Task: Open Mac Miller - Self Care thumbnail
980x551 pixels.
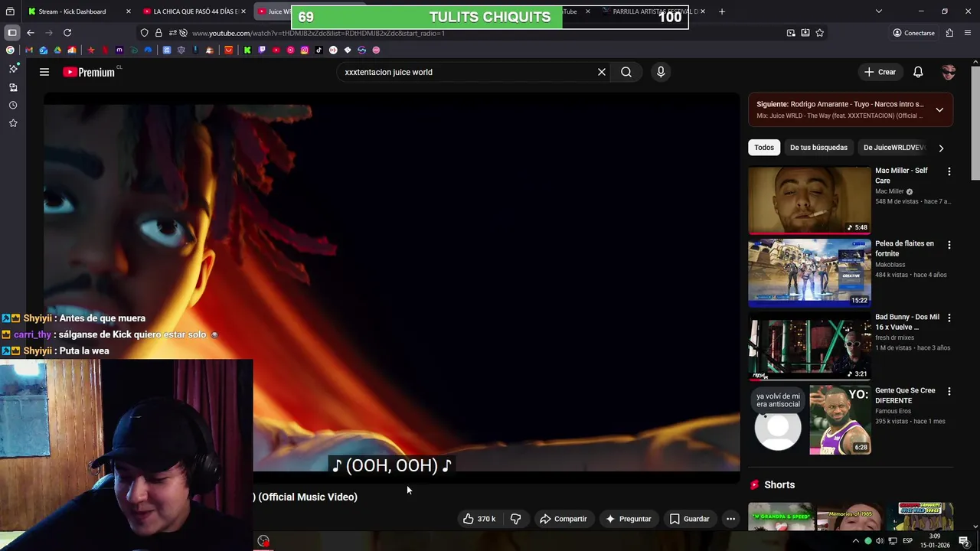Action: pyautogui.click(x=809, y=200)
